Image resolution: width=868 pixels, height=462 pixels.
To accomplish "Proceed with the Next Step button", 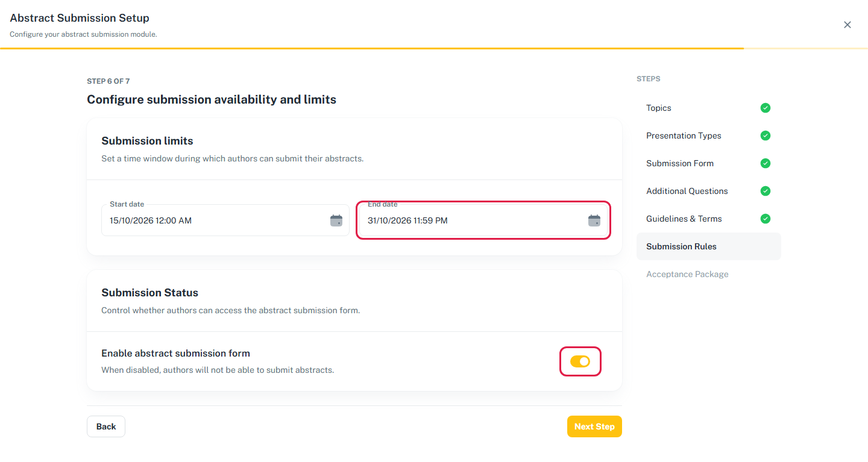I will pos(594,426).
